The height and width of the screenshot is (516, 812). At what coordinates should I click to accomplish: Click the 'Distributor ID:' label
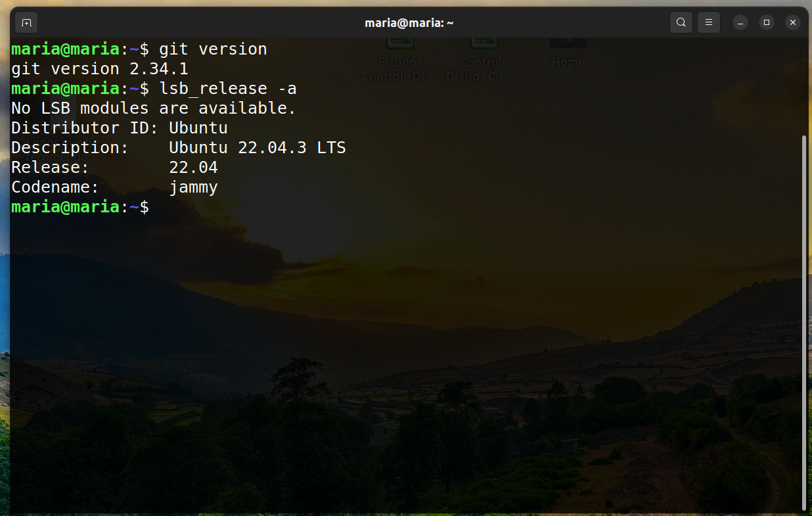point(80,128)
